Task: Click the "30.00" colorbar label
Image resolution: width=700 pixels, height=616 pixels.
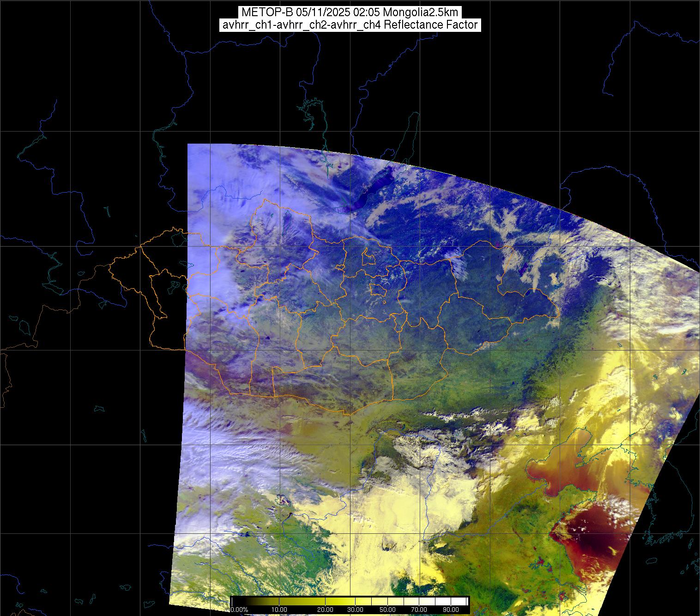Action: pyautogui.click(x=355, y=610)
